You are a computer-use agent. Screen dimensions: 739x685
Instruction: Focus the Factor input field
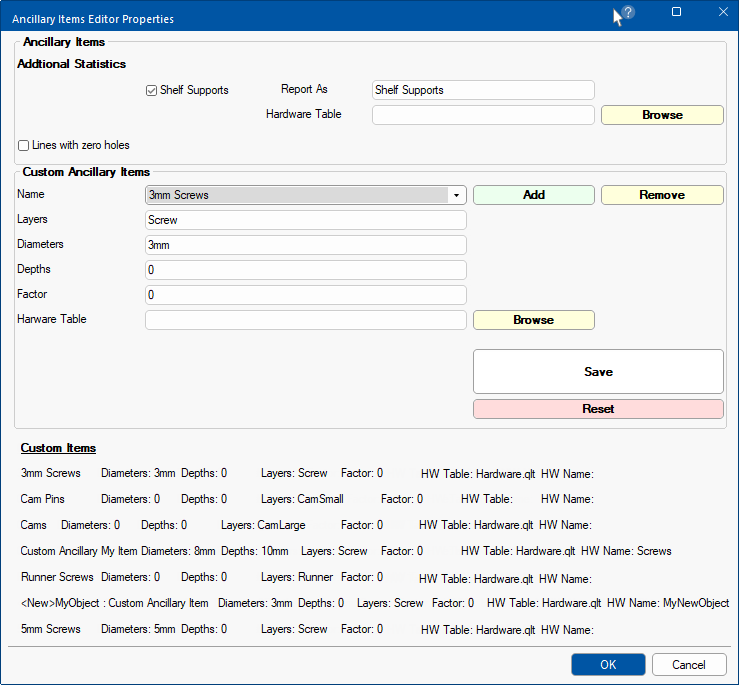[305, 295]
